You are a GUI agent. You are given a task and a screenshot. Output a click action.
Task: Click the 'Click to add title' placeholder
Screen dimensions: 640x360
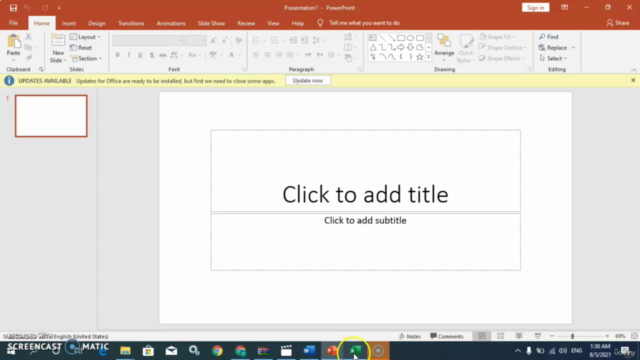tap(365, 171)
